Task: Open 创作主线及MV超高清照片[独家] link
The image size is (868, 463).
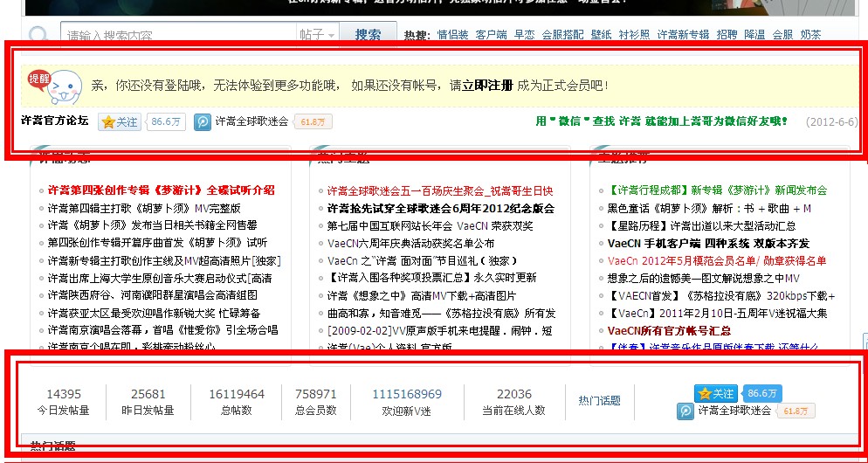Action: point(164,261)
